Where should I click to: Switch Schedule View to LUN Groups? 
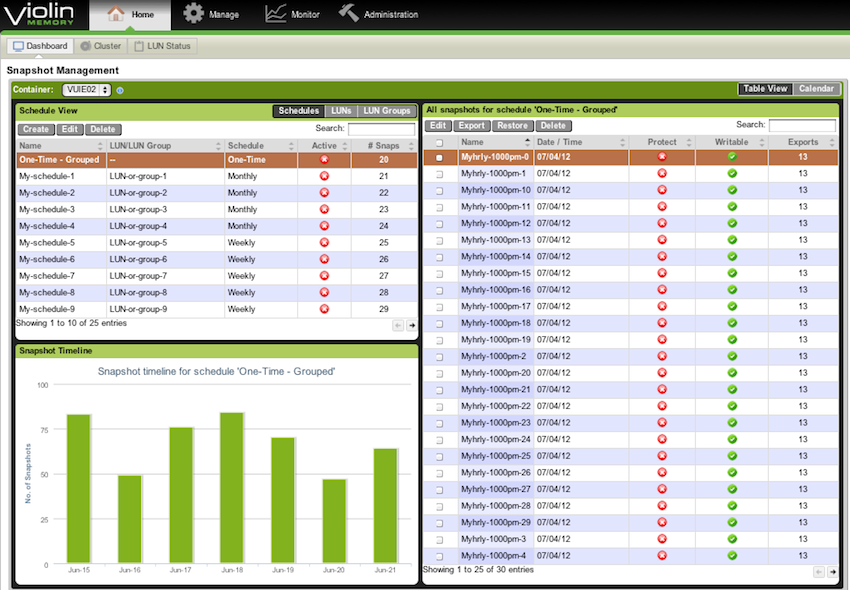pos(387,111)
